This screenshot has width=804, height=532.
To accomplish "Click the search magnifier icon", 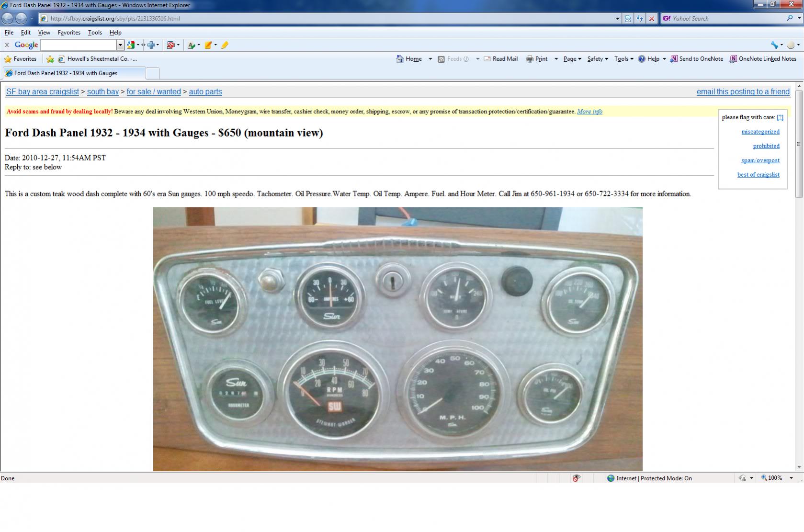I will pyautogui.click(x=790, y=18).
